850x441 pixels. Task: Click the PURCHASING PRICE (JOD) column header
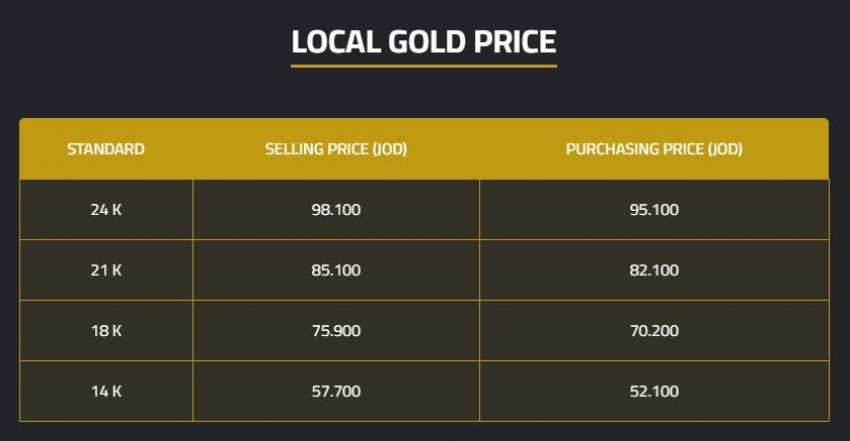[x=654, y=150]
